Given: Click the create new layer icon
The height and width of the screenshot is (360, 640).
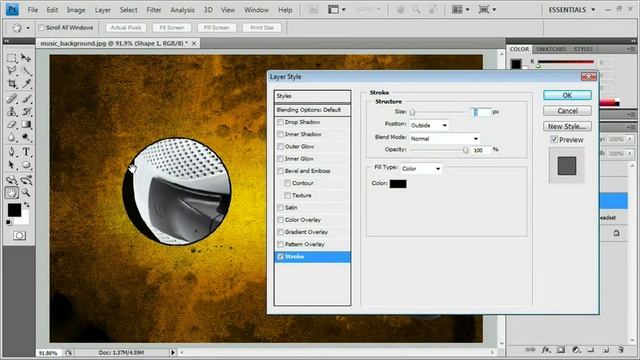Looking at the screenshot, I should [x=606, y=350].
